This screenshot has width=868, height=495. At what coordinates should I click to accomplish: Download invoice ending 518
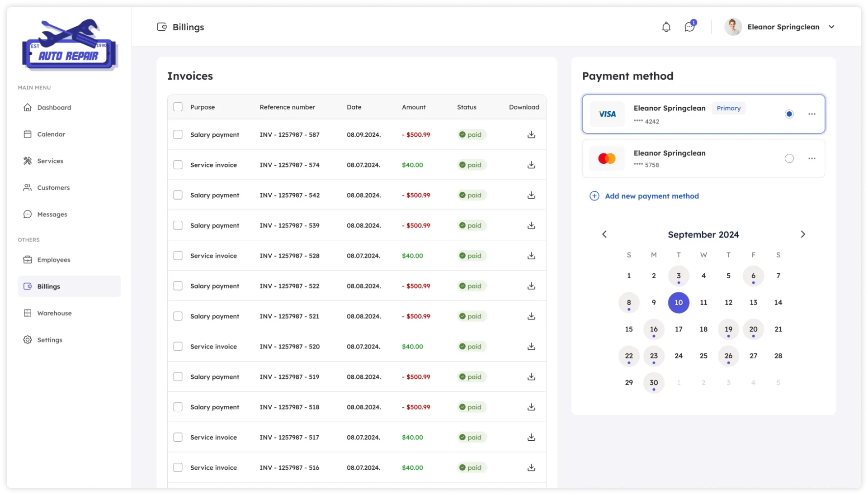531,407
